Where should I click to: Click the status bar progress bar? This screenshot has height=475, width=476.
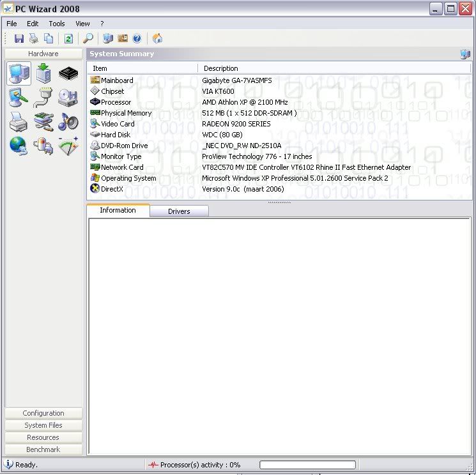307,465
